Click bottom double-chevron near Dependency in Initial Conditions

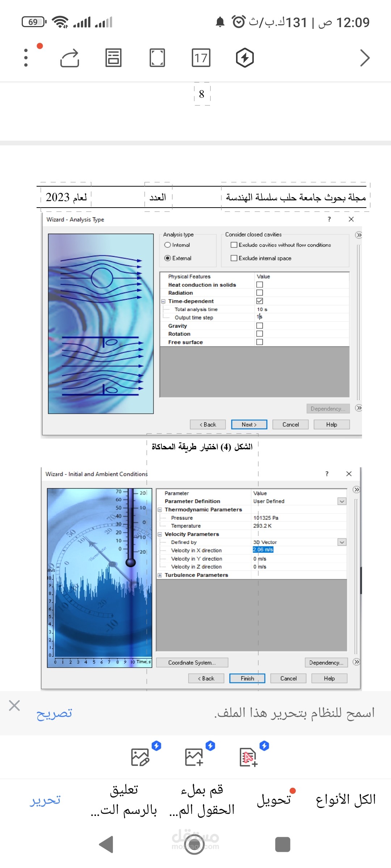[357, 662]
